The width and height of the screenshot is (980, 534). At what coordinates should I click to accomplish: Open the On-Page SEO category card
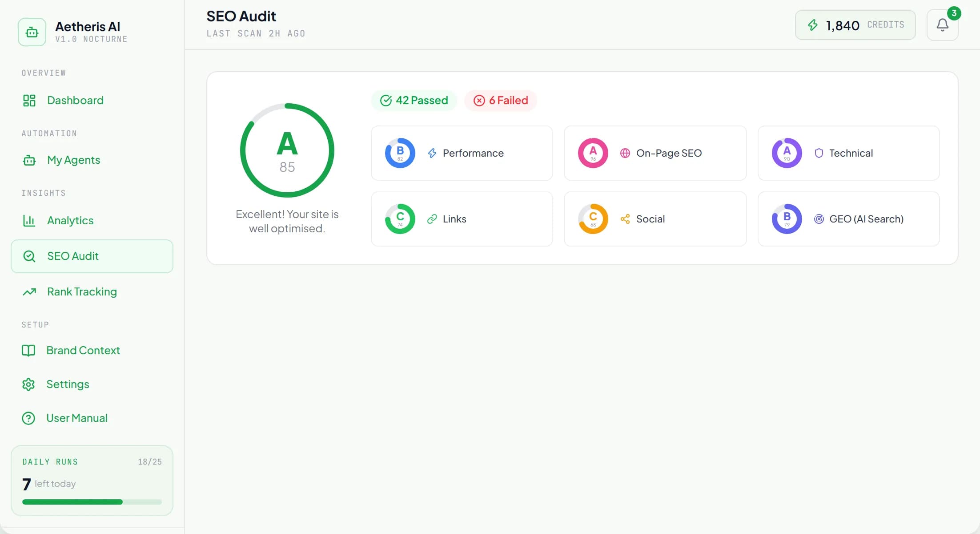click(x=655, y=153)
